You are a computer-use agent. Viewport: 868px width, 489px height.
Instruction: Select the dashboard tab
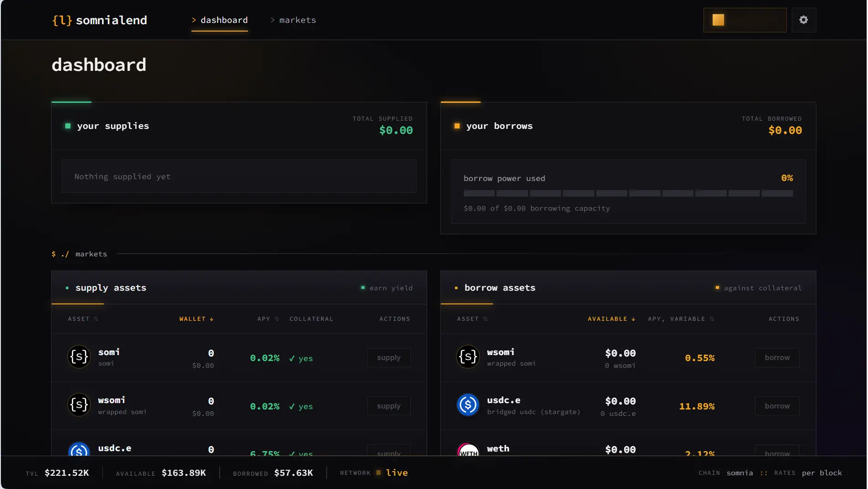coord(220,20)
